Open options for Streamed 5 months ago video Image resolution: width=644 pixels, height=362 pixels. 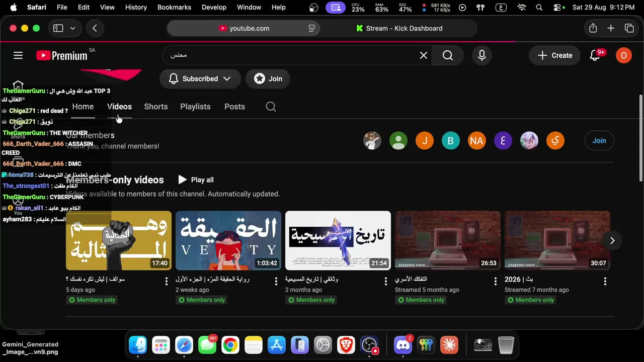[496, 281]
